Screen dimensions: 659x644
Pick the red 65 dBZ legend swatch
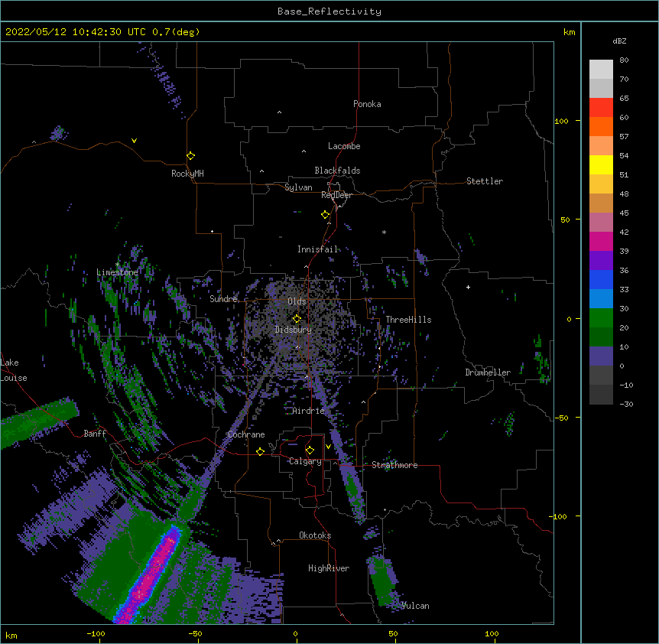click(601, 107)
